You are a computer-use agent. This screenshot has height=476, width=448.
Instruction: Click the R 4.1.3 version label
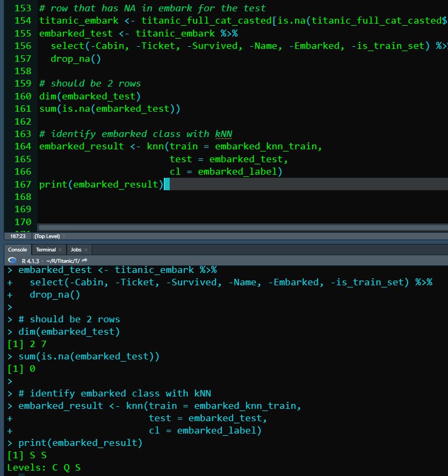point(30,260)
